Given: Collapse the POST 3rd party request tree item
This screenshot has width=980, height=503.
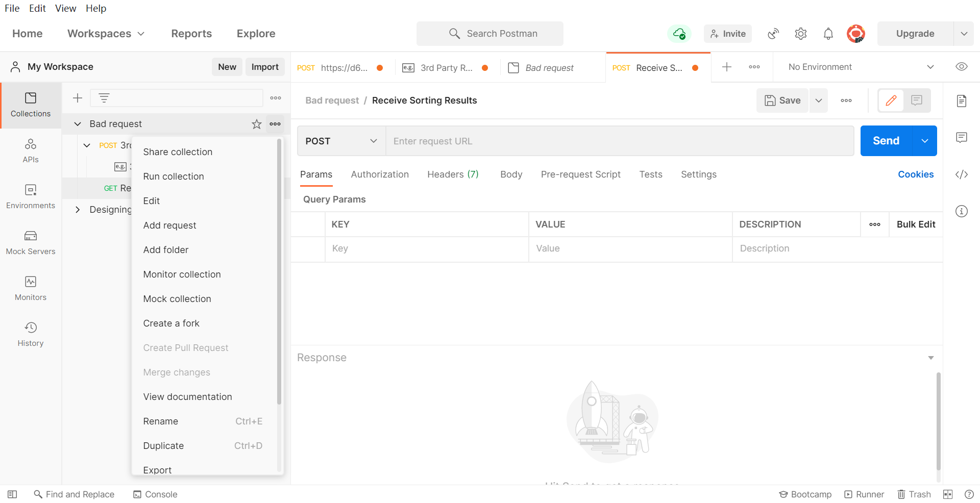Looking at the screenshot, I should point(87,145).
